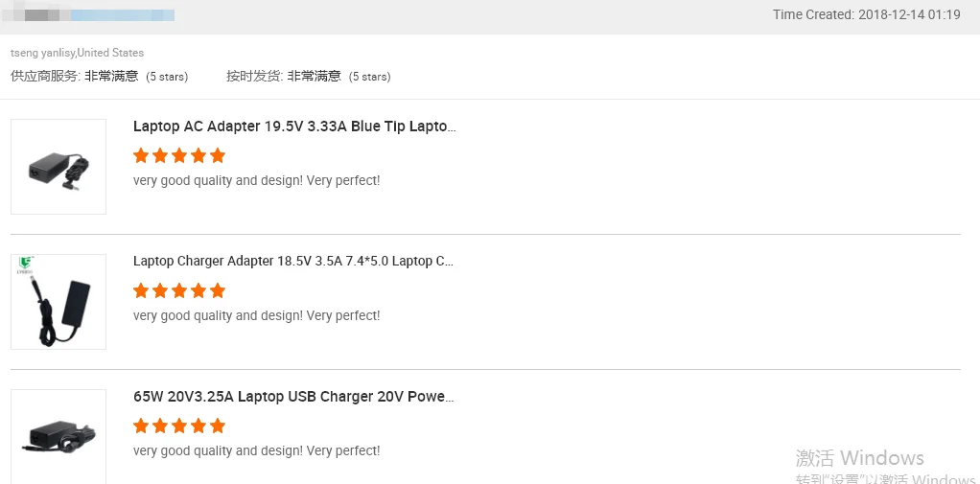Click reviewer name tseng yanlisy
The image size is (980, 484).
[43, 53]
